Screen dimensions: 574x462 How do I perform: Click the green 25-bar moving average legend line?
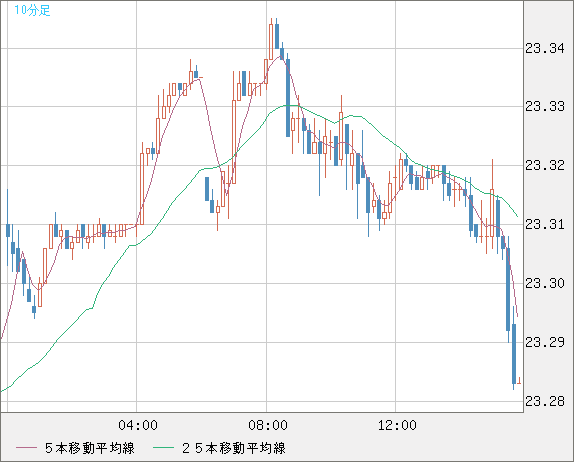163,448
